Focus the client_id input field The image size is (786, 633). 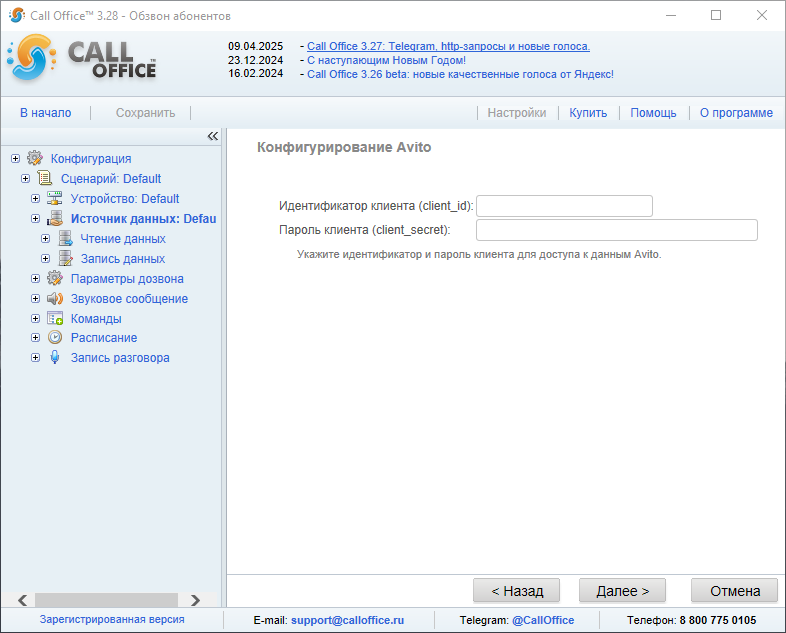click(x=564, y=206)
